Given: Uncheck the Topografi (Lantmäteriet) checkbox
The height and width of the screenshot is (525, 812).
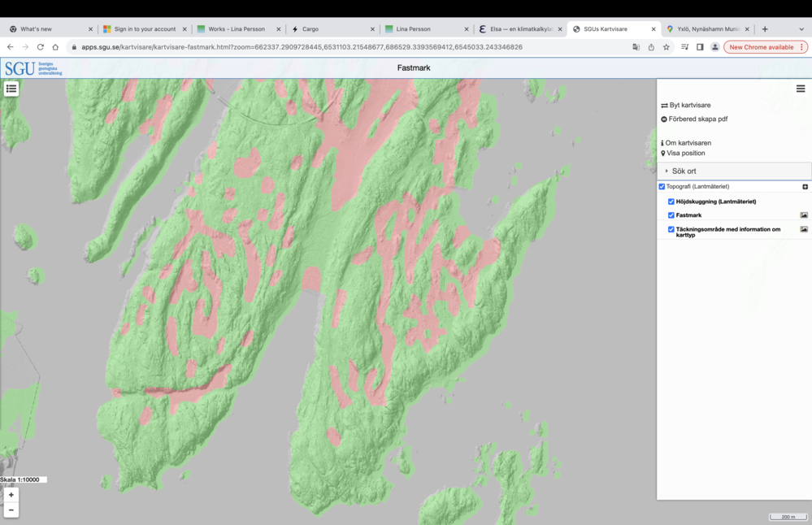Looking at the screenshot, I should click(662, 187).
